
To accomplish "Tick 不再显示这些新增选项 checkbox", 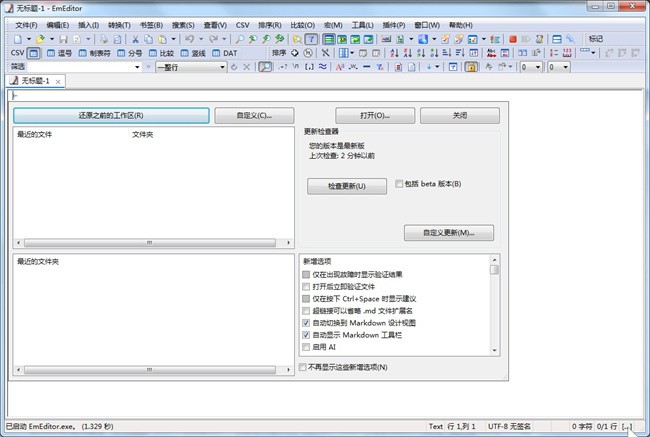I will (x=306, y=367).
